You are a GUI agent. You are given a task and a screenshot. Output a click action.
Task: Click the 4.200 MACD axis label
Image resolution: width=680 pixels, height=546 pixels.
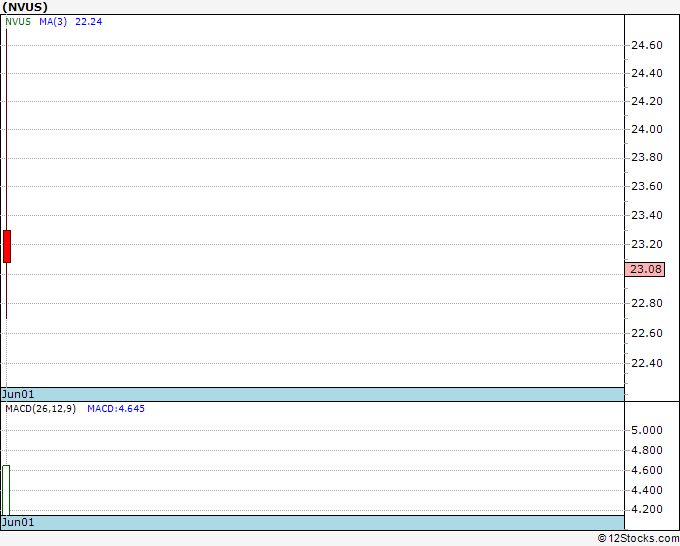[647, 509]
